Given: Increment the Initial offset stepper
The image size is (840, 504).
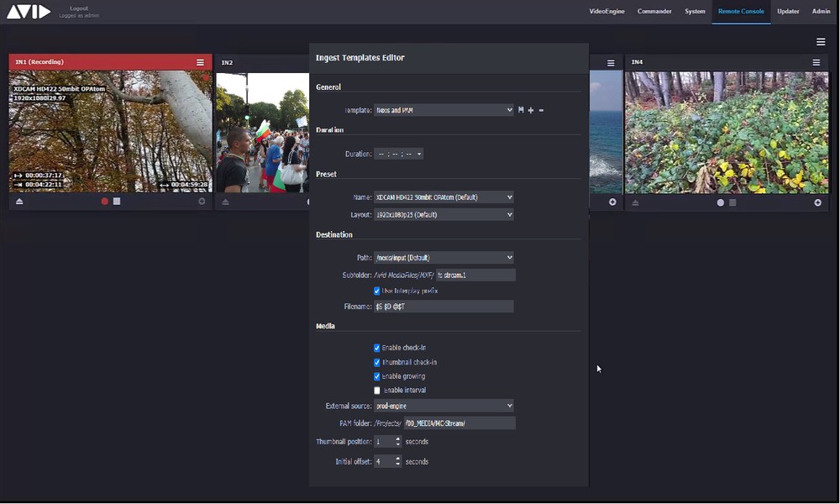Looking at the screenshot, I should 399,459.
